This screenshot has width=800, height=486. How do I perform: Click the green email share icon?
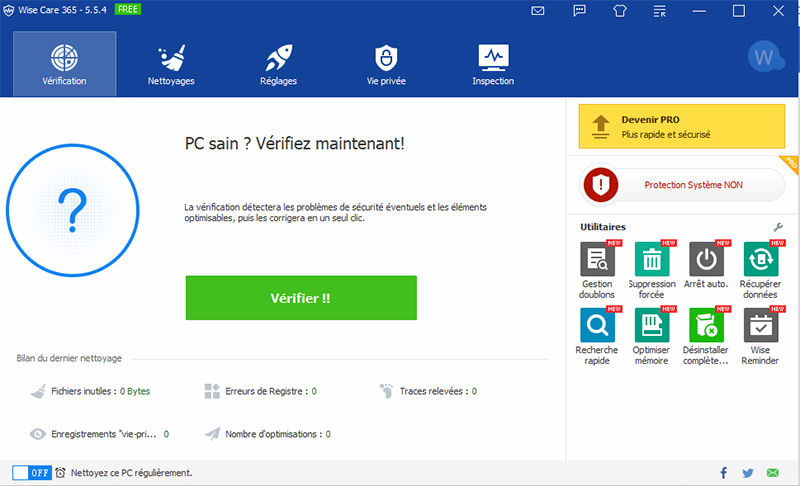click(x=773, y=473)
